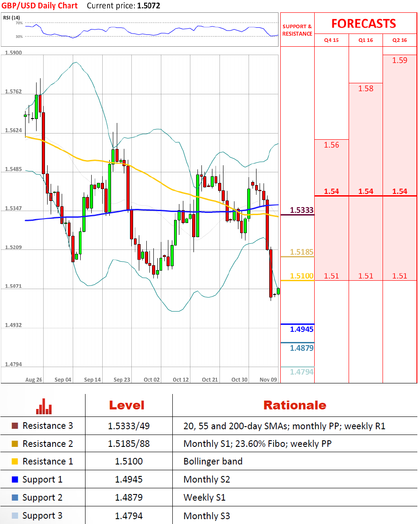Screen dimensions: 420x524
Task: Click the Oct 02 date axis label
Action: (152, 379)
